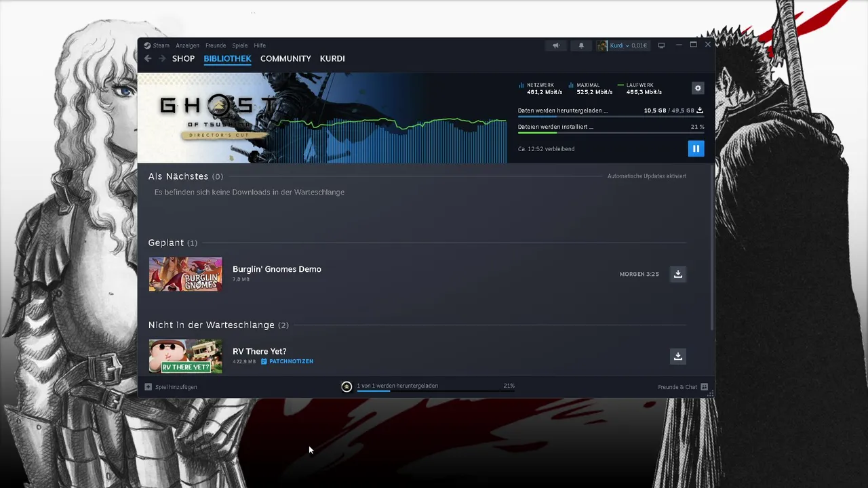
Task: Select the RV There Yet? title
Action: pyautogui.click(x=259, y=351)
